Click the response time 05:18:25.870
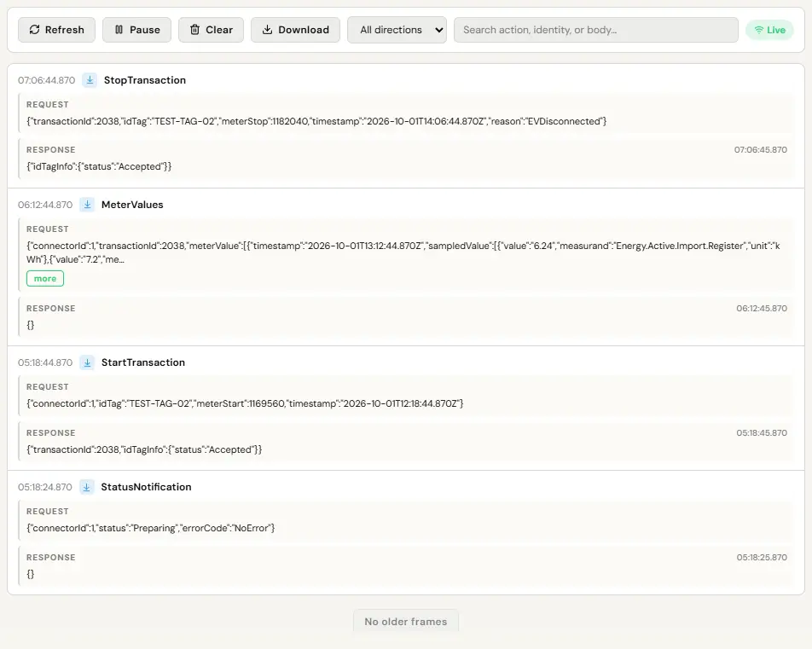 pyautogui.click(x=762, y=558)
